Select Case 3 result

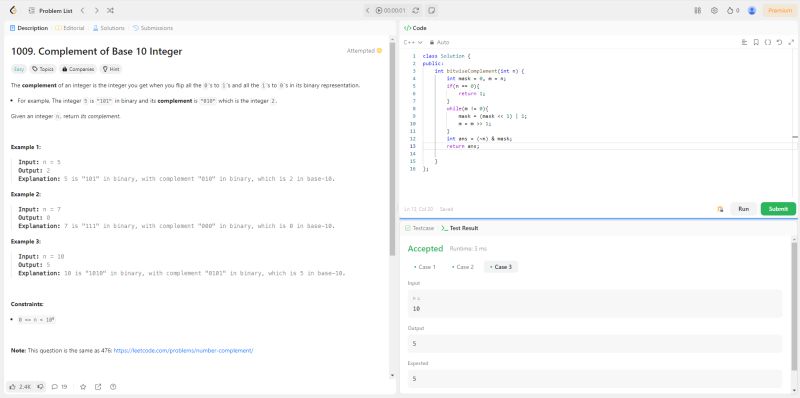pos(501,267)
